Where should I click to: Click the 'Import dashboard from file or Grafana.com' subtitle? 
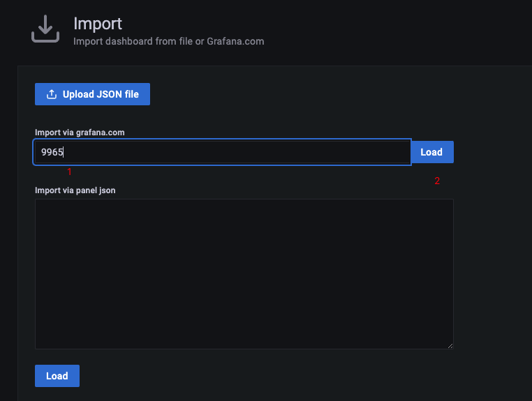(x=169, y=41)
